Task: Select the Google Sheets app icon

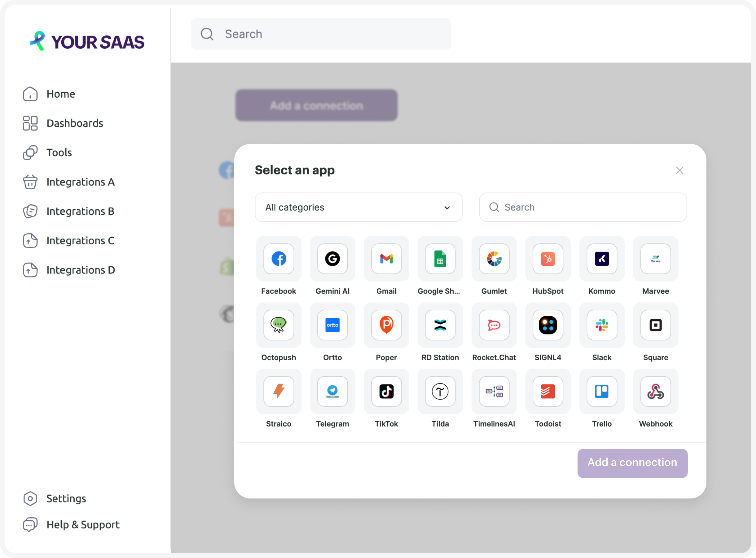Action: (440, 259)
